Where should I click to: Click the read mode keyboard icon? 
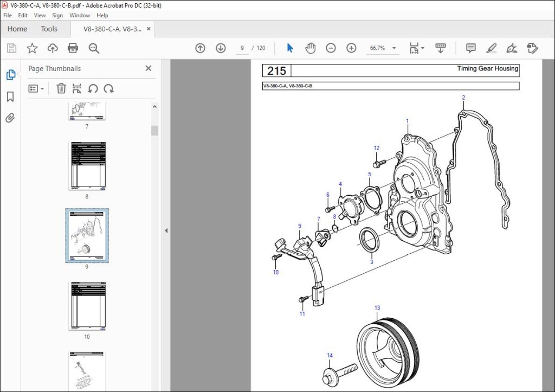[x=440, y=48]
